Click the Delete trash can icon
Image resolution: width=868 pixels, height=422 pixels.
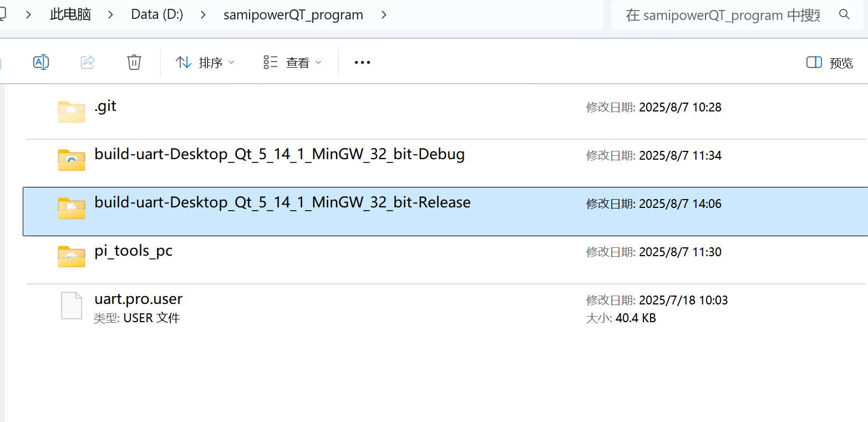(134, 62)
